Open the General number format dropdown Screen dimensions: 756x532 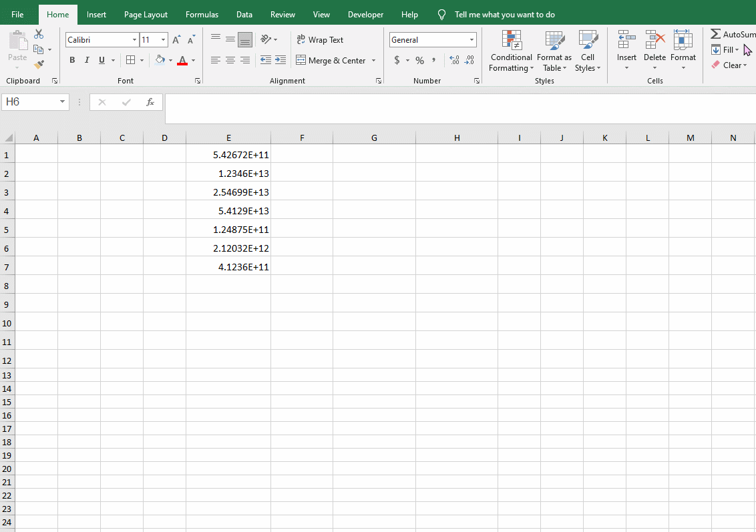[471, 40]
